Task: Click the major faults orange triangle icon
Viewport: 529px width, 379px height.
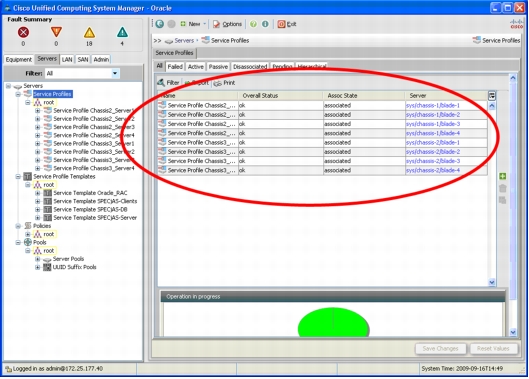Action: [56, 32]
